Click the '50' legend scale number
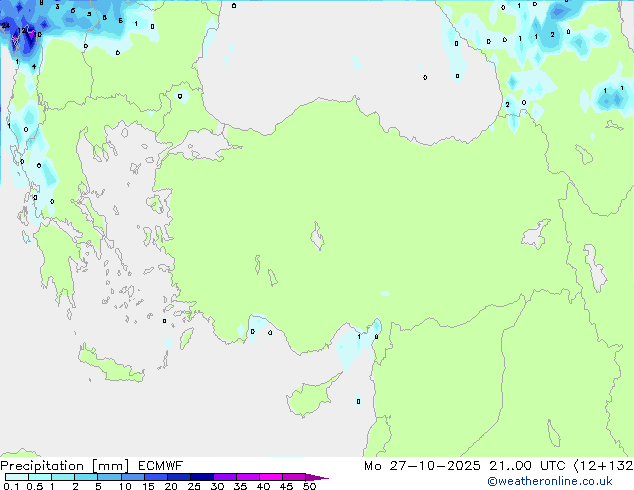 [309, 486]
